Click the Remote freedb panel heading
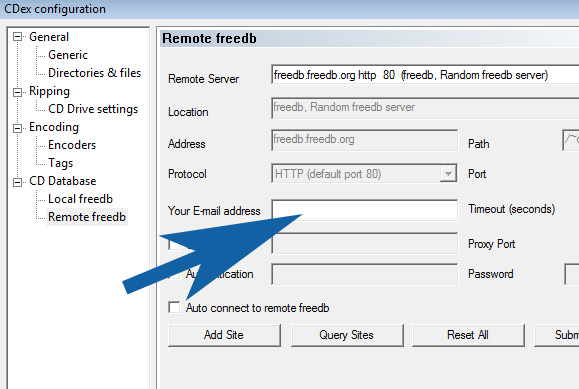 (x=209, y=38)
